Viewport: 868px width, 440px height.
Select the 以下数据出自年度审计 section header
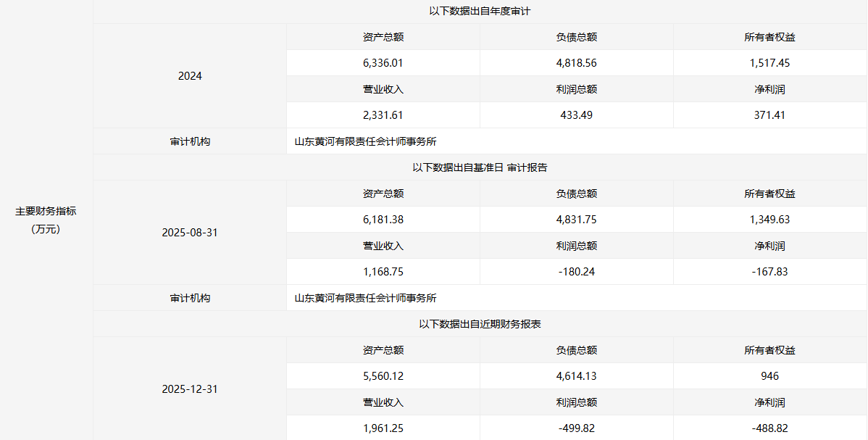(480, 11)
